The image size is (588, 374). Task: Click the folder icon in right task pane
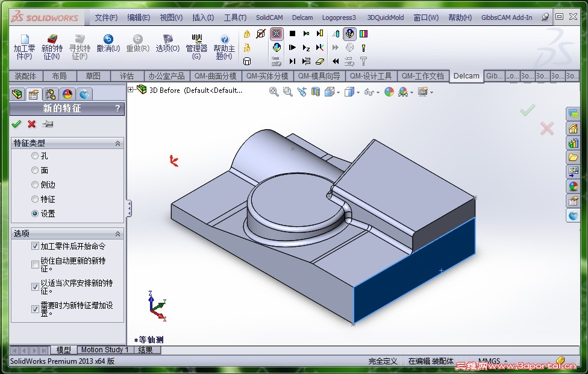[x=574, y=157]
